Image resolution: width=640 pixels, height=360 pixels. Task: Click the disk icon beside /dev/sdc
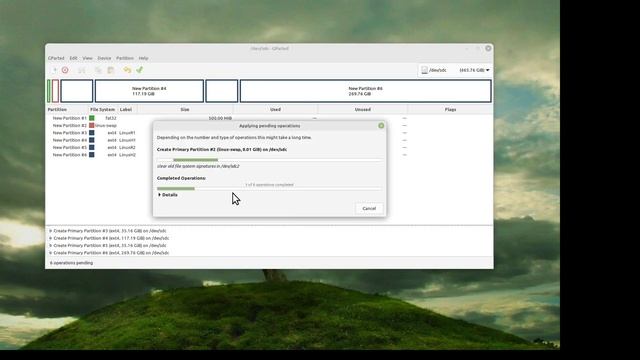[x=424, y=70]
